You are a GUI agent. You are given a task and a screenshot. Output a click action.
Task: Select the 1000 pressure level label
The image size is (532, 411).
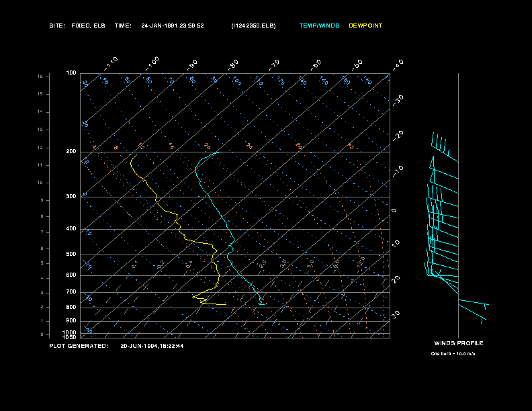pos(70,332)
